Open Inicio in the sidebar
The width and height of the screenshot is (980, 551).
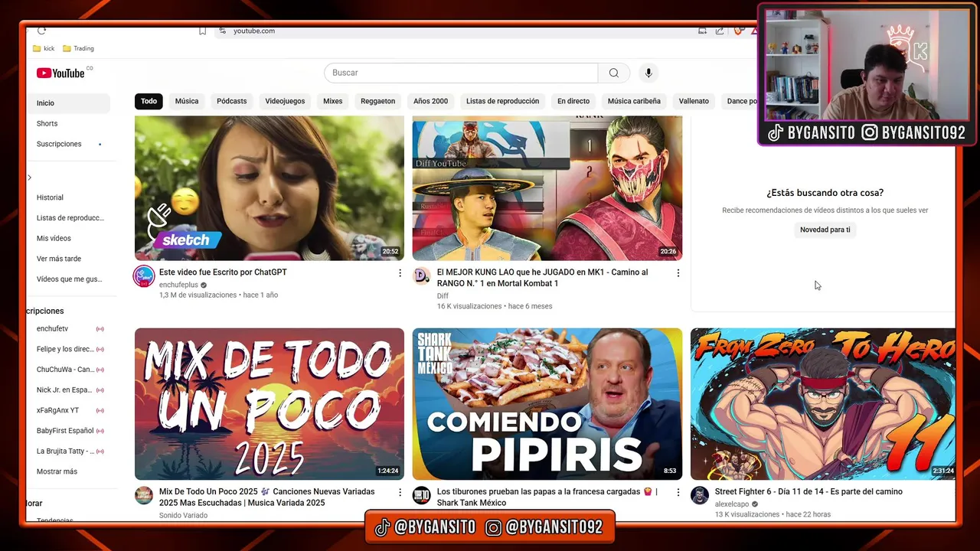pos(70,103)
